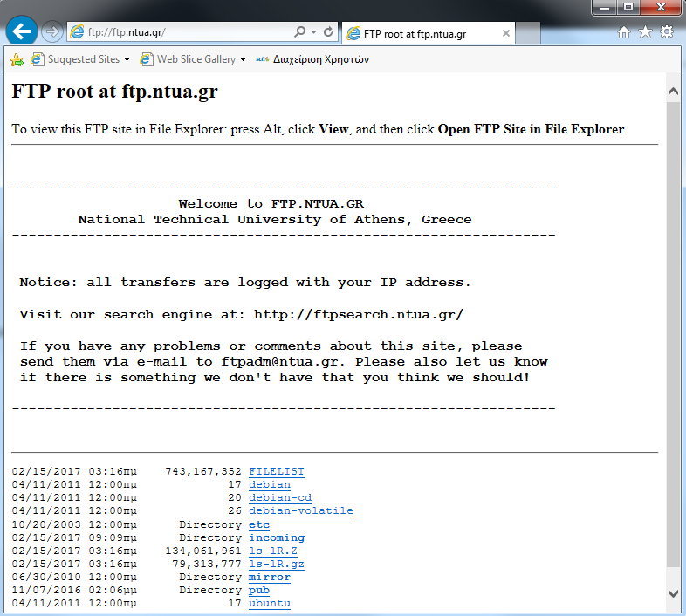
Task: Click the text http://ftpsearch.ntua.gr/
Action: coord(359,315)
